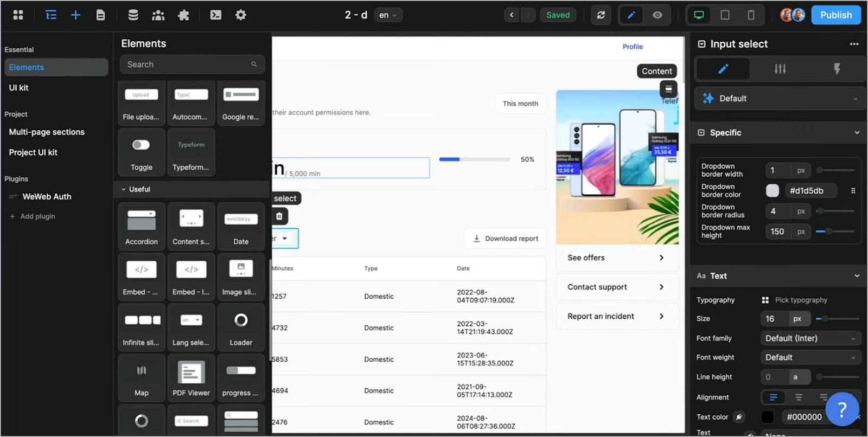
Task: Open the Data database icon
Action: (133, 15)
